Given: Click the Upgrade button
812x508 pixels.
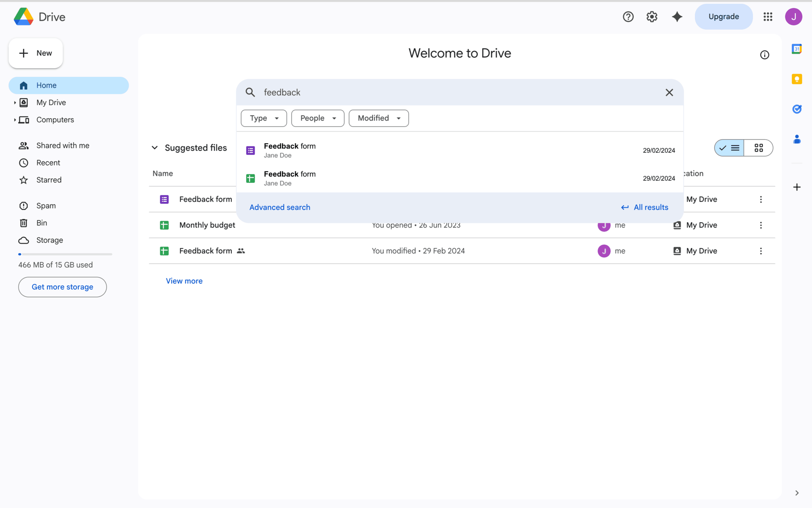Looking at the screenshot, I should pos(724,17).
